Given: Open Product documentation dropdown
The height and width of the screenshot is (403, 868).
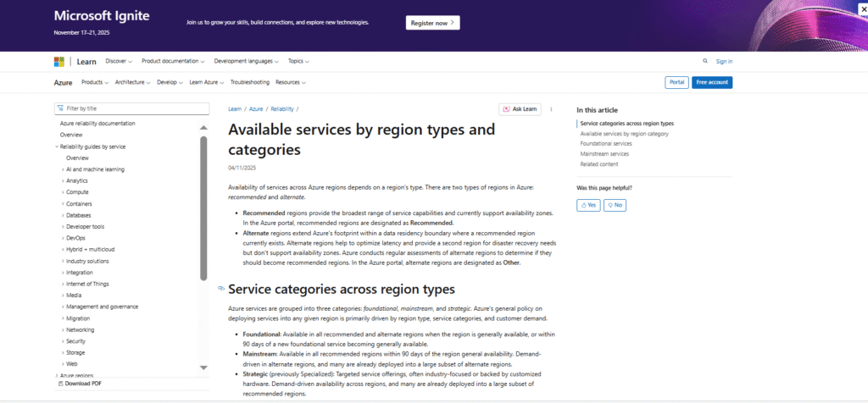Looking at the screenshot, I should 173,61.
